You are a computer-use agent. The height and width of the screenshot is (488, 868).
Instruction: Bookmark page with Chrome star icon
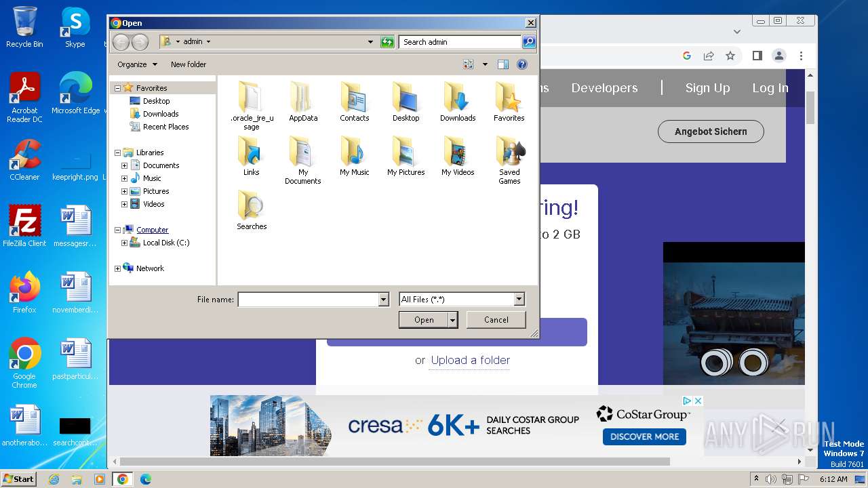point(730,56)
